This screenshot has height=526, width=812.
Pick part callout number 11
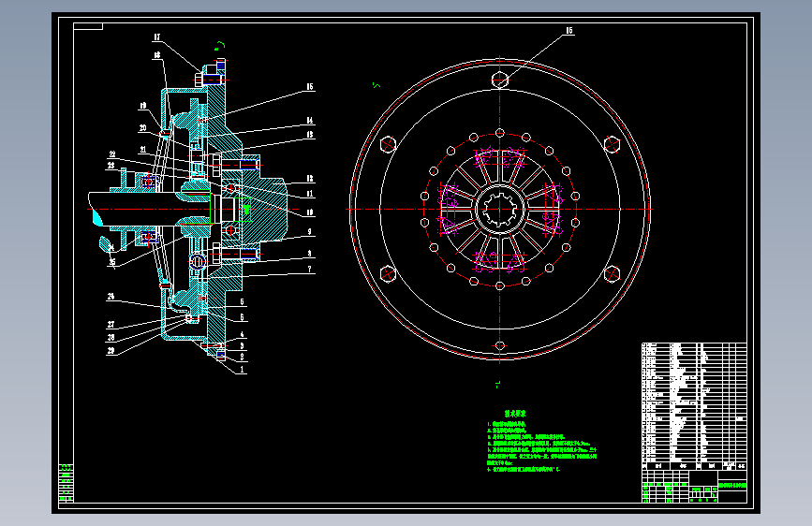pyautogui.click(x=310, y=194)
